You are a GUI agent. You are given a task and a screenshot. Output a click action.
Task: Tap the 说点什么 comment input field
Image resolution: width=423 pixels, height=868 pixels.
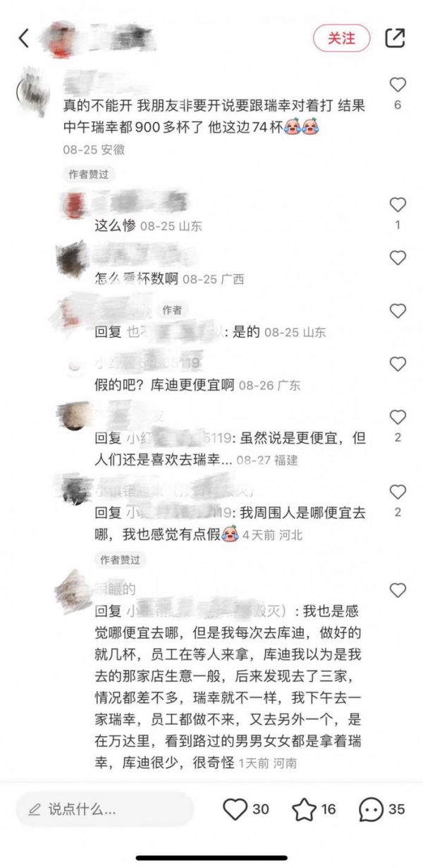tap(104, 809)
